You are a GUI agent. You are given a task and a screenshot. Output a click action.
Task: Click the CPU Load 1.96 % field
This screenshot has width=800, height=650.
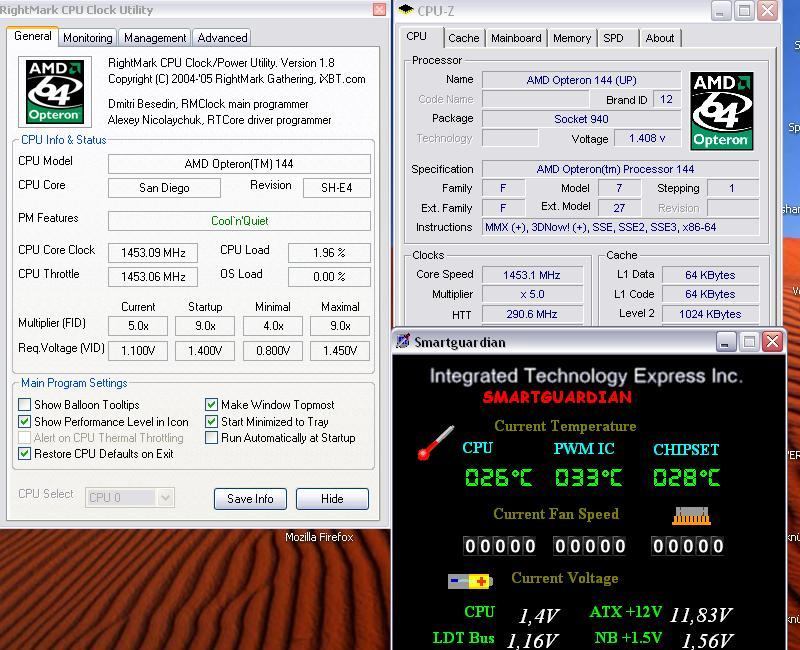[x=329, y=253]
